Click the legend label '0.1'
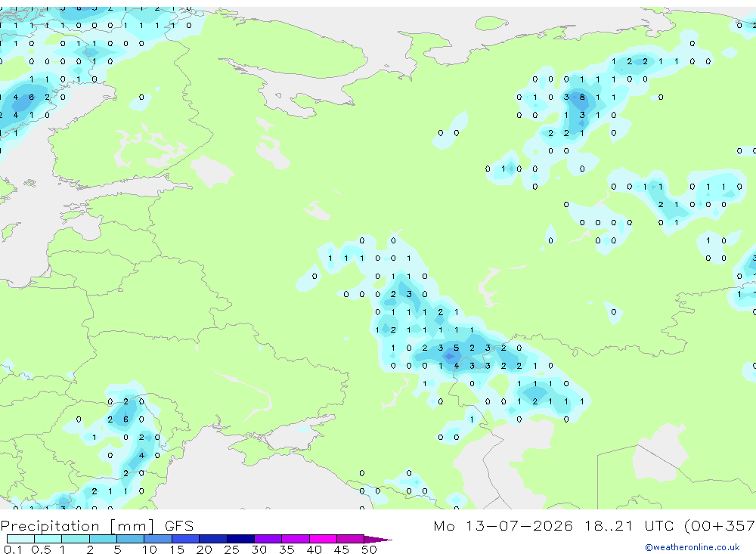Screen dimensions: 756x554 (13, 549)
